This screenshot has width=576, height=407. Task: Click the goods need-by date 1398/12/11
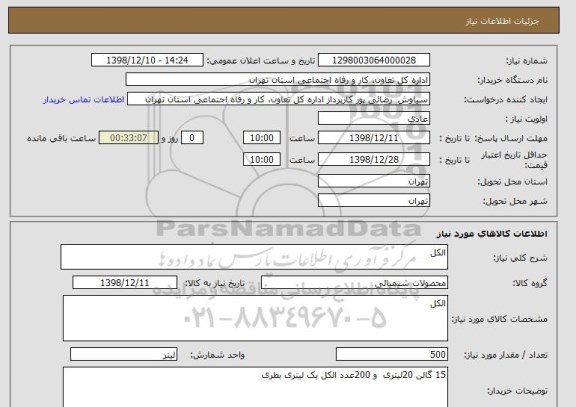click(x=125, y=282)
